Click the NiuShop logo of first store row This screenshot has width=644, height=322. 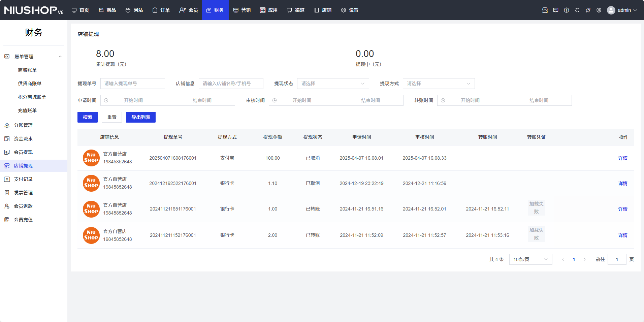pyautogui.click(x=91, y=158)
